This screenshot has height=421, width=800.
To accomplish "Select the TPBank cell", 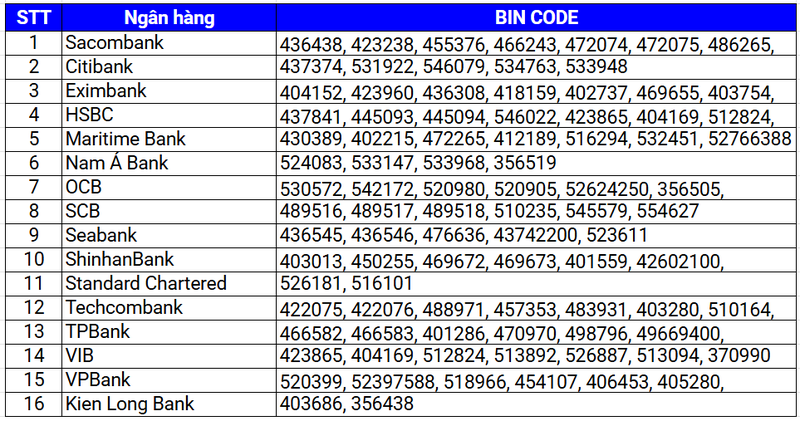I will click(169, 332).
